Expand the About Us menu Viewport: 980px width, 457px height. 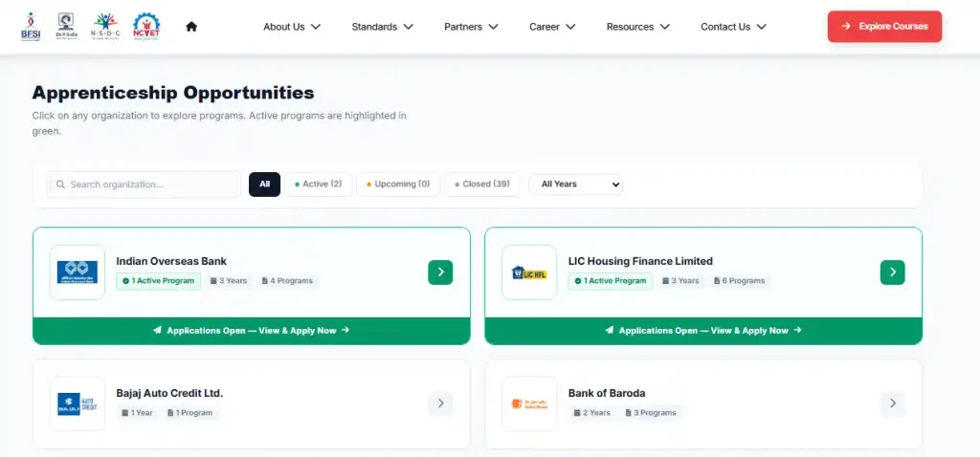292,27
